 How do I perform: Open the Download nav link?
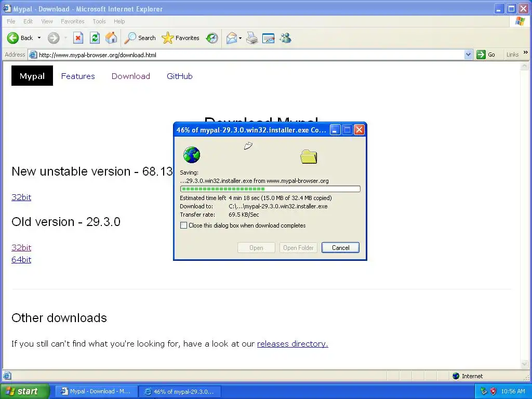tap(130, 76)
